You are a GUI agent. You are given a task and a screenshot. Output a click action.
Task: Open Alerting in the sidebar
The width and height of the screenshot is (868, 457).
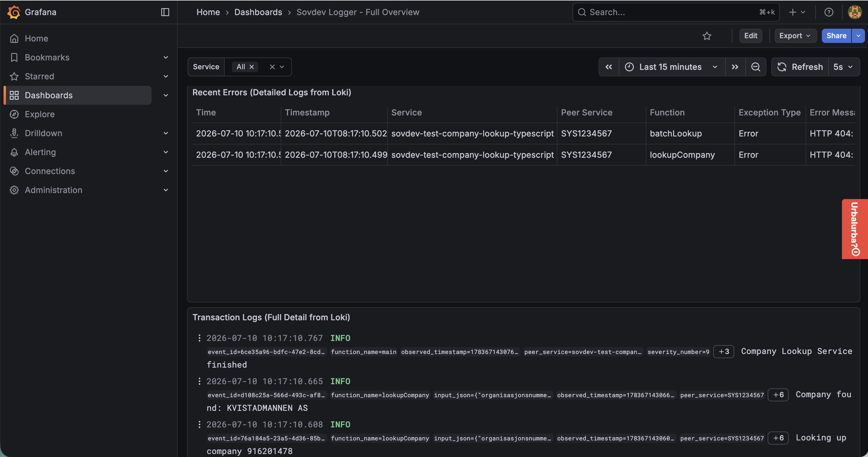pyautogui.click(x=40, y=152)
